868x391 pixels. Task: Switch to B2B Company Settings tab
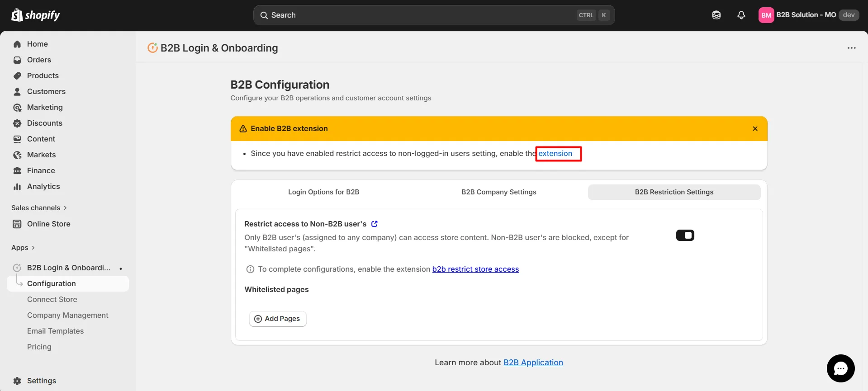click(x=499, y=192)
